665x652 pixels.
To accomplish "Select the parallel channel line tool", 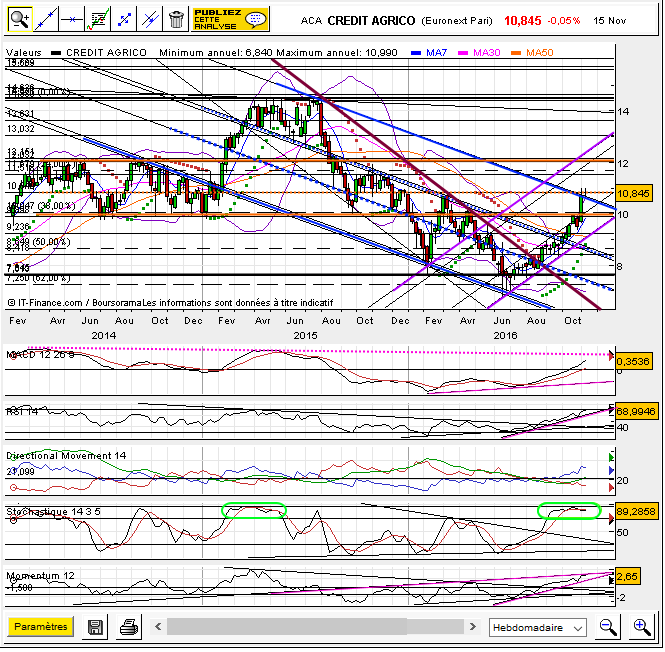I will [150, 19].
